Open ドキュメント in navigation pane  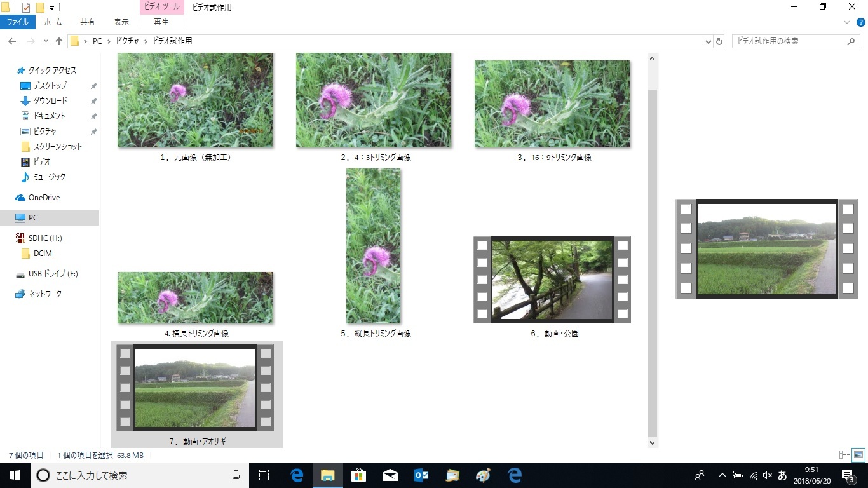click(x=49, y=116)
